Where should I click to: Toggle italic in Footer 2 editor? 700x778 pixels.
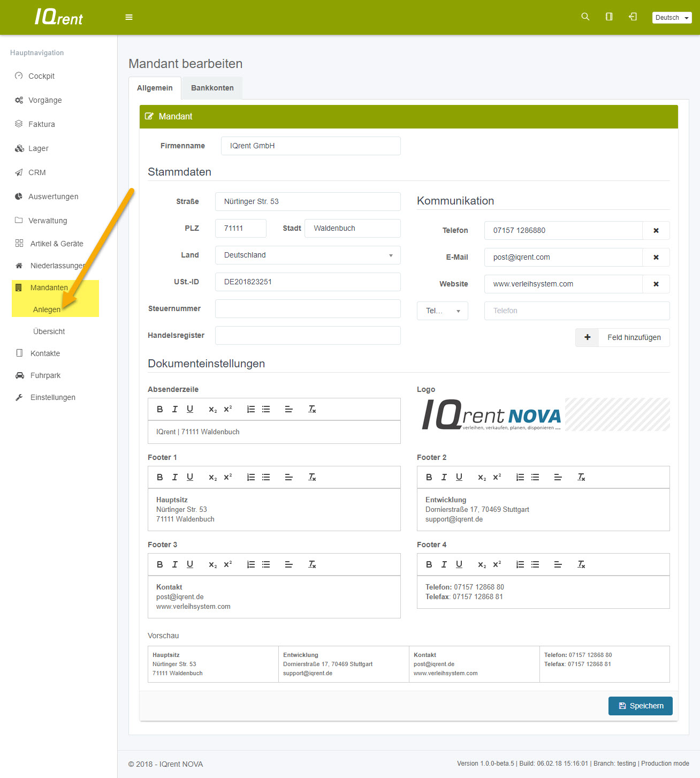pos(444,477)
